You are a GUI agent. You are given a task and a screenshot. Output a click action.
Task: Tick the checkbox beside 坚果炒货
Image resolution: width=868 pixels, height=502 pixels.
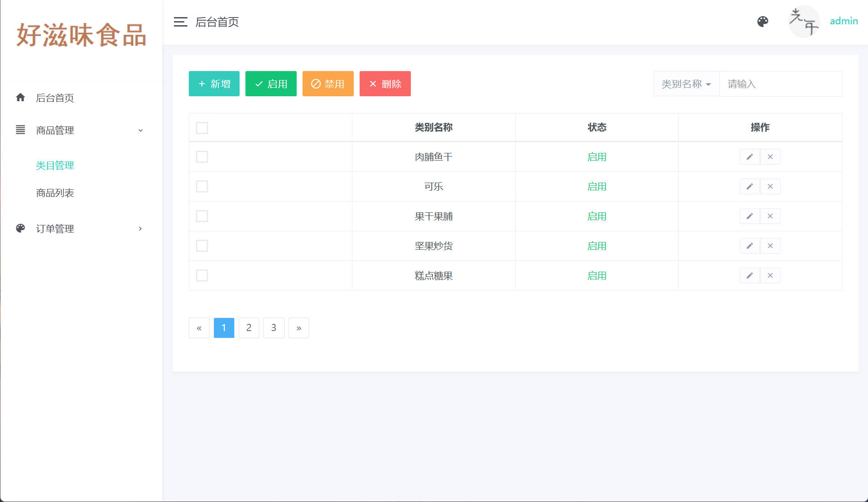click(x=202, y=246)
